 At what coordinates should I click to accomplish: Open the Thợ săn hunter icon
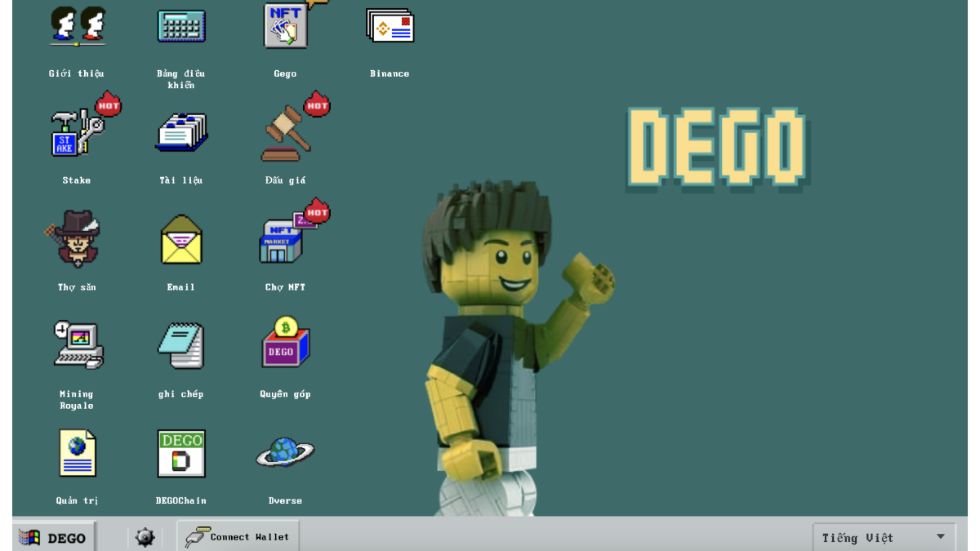[x=77, y=238]
